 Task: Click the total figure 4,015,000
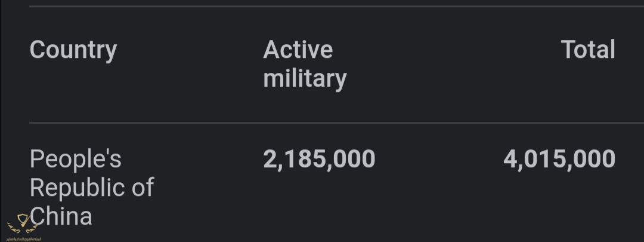(559, 159)
